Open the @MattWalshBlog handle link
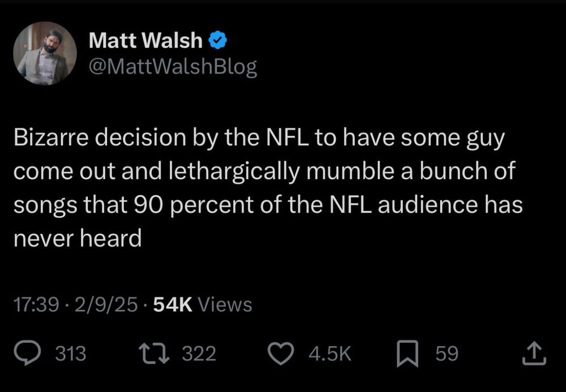 pos(173,67)
